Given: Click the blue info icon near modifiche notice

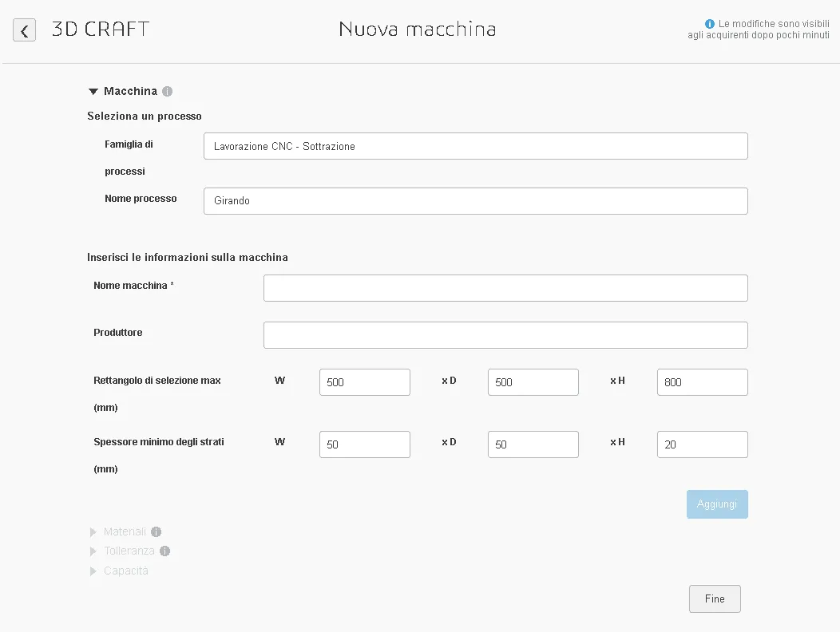Looking at the screenshot, I should (x=709, y=24).
